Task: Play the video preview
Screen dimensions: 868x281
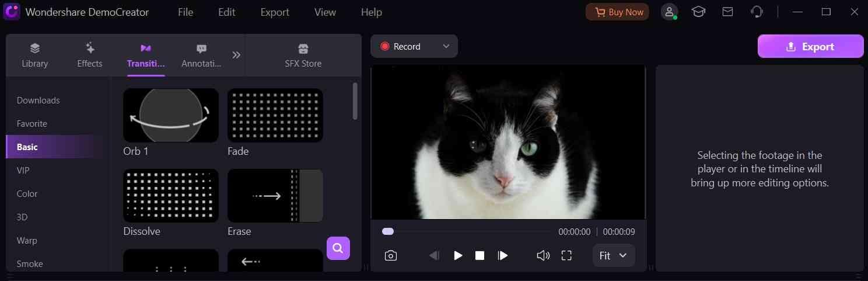Action: [x=458, y=256]
